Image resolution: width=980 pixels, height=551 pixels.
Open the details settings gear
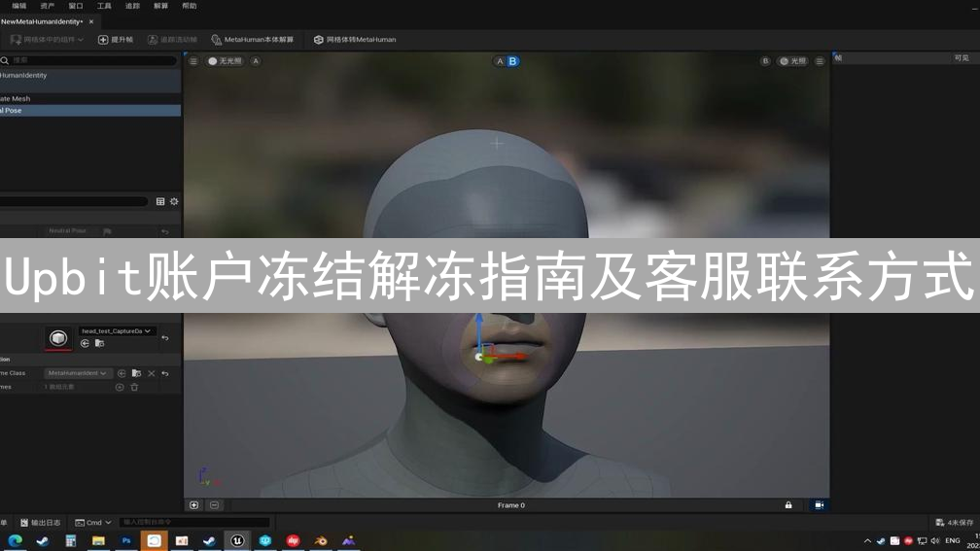(174, 201)
